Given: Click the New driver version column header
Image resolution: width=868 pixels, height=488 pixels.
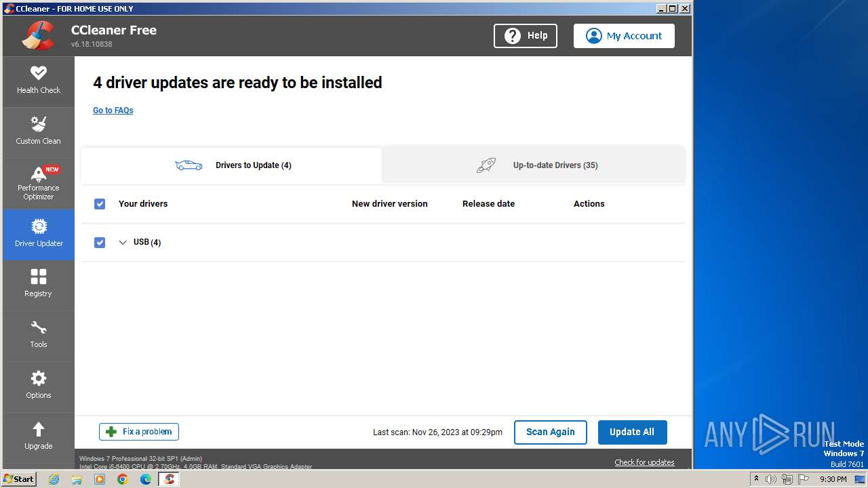Looking at the screenshot, I should pyautogui.click(x=390, y=204).
